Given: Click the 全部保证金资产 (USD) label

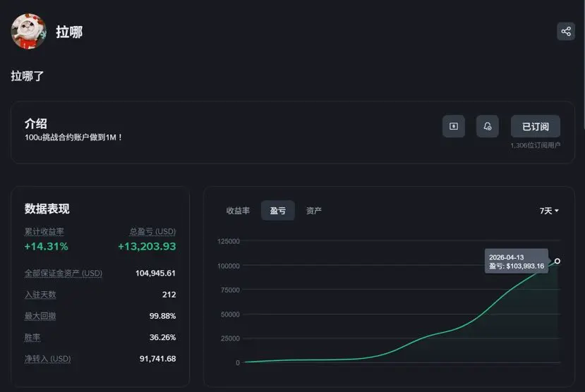Looking at the screenshot, I should point(64,273).
